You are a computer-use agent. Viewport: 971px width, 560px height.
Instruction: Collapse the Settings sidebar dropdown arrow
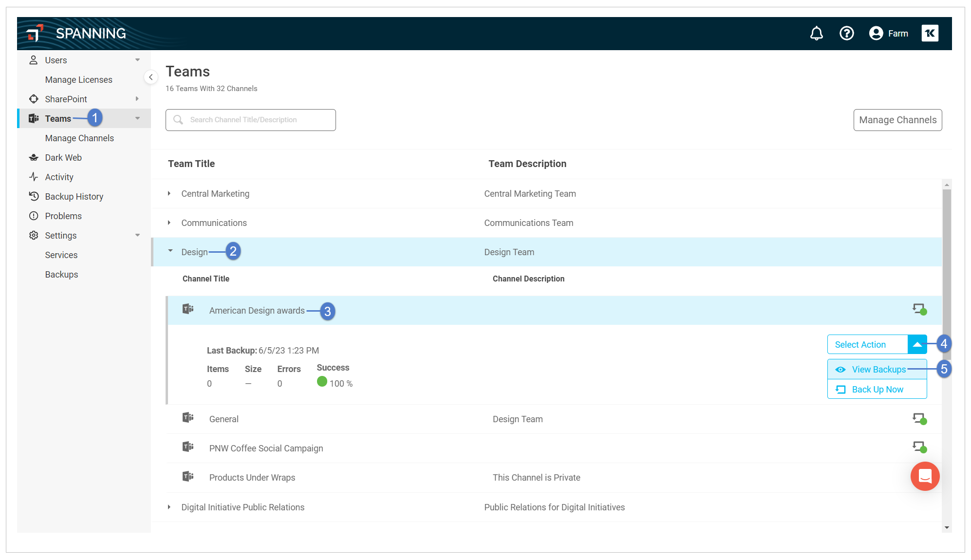pyautogui.click(x=138, y=235)
